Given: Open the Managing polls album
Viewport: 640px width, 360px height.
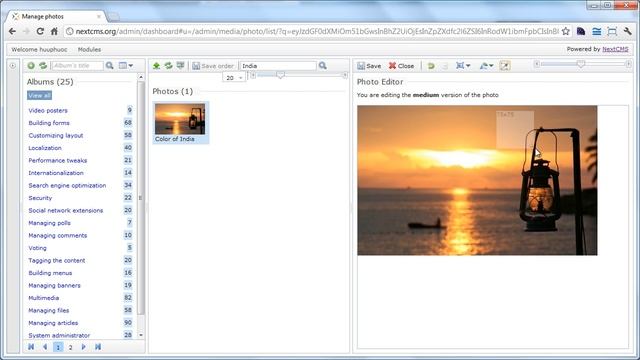Looking at the screenshot, I should click(x=49, y=223).
